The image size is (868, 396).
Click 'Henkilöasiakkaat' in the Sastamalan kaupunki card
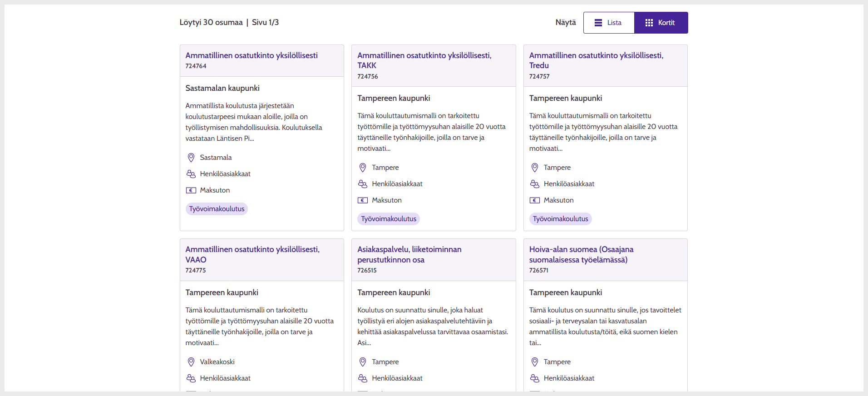click(x=225, y=174)
